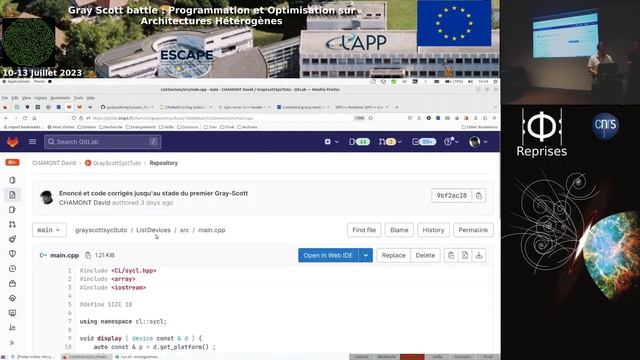640x360 pixels.
Task: Open Monitor icon in sidebar
Action: point(12,313)
